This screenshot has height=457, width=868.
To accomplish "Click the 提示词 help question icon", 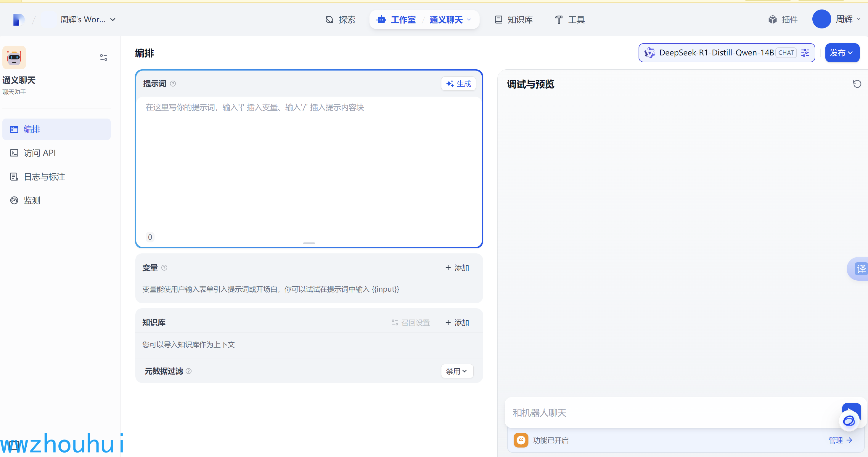I will point(173,84).
